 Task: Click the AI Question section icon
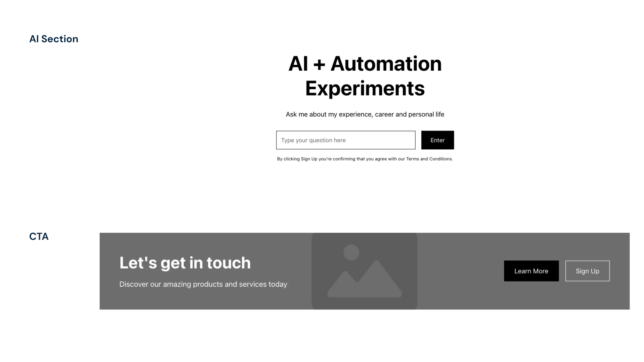point(53,38)
